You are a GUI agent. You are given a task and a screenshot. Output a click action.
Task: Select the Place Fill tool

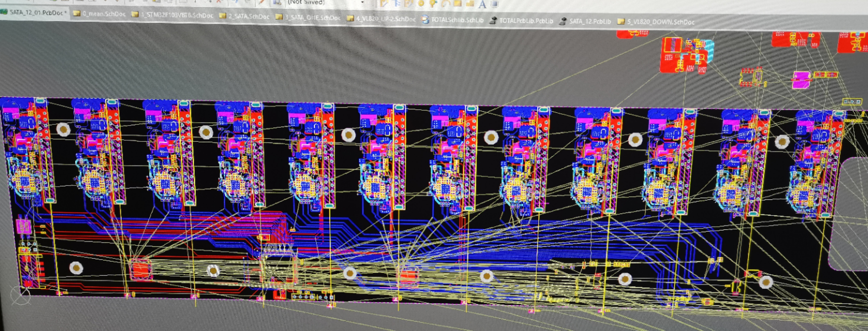[457, 4]
